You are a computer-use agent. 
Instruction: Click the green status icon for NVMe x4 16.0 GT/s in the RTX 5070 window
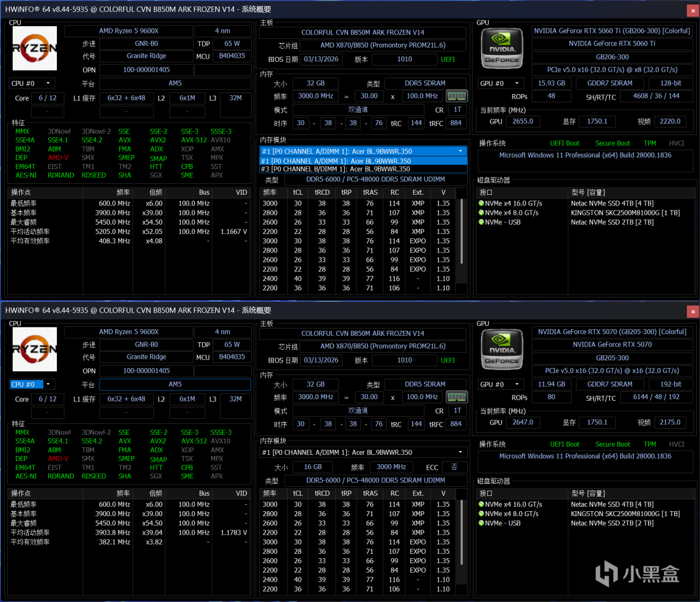[481, 505]
